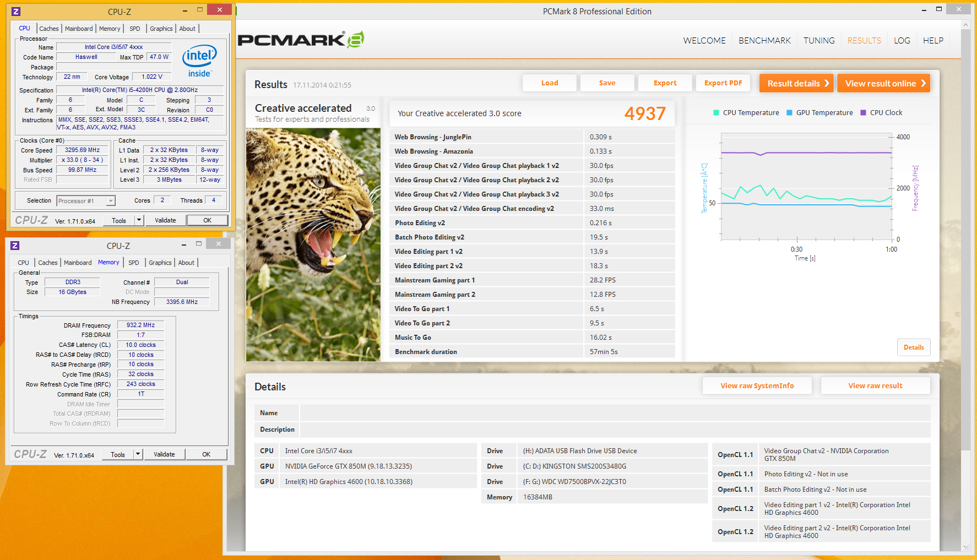Click the Core Speed value 3295.69 MHz
The width and height of the screenshot is (977, 560).
click(83, 150)
